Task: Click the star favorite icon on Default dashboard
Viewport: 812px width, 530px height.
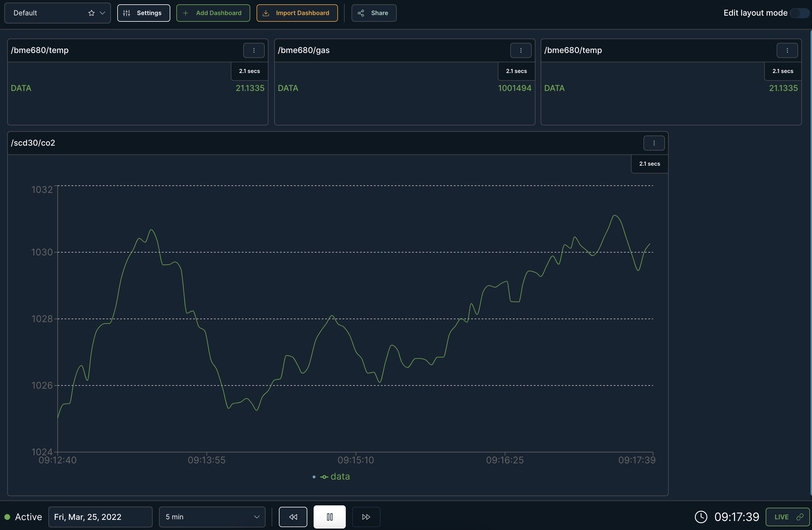Action: point(91,13)
